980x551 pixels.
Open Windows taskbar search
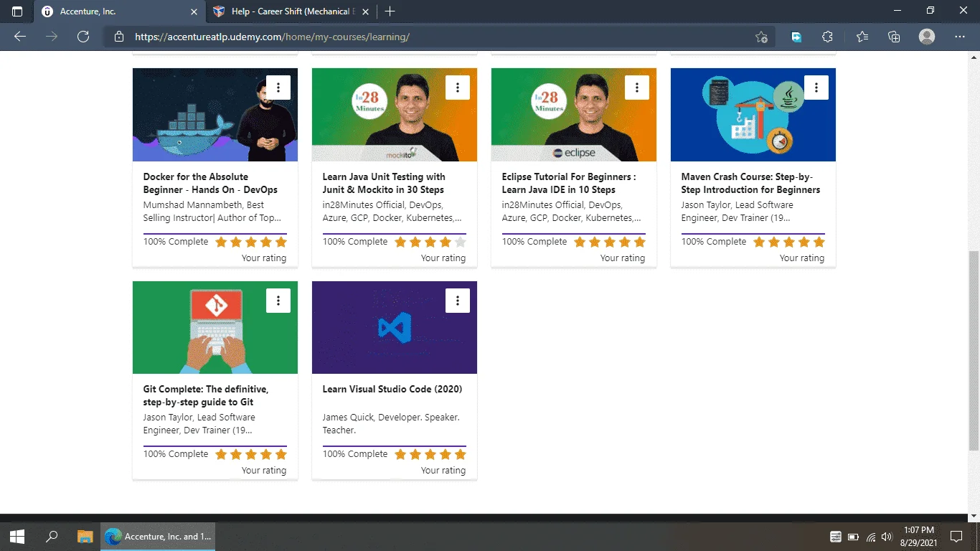coord(52,537)
